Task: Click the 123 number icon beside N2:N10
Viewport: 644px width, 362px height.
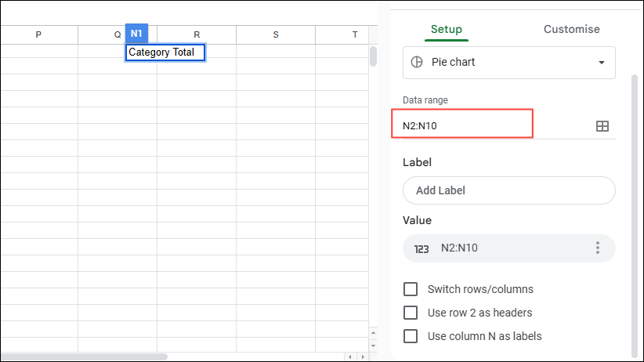Action: click(x=421, y=248)
